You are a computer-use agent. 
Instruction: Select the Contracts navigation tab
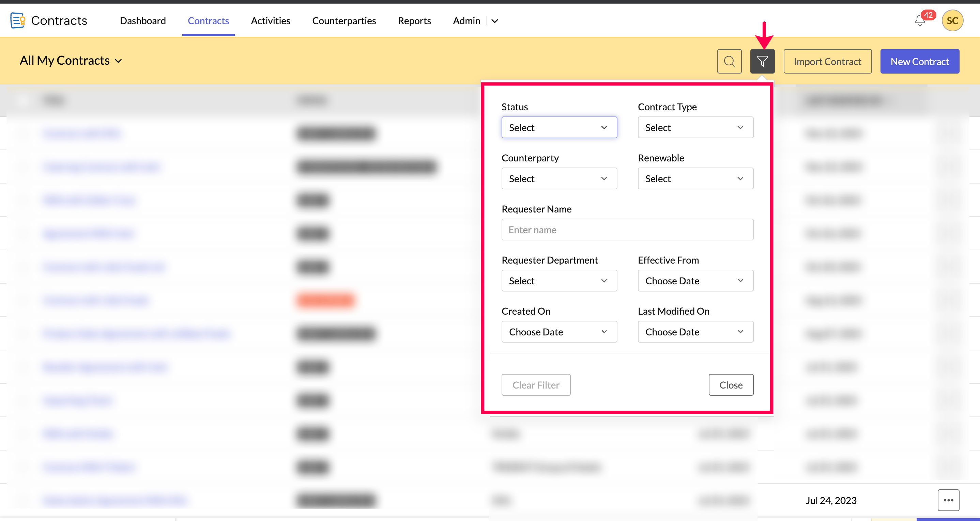pos(208,20)
